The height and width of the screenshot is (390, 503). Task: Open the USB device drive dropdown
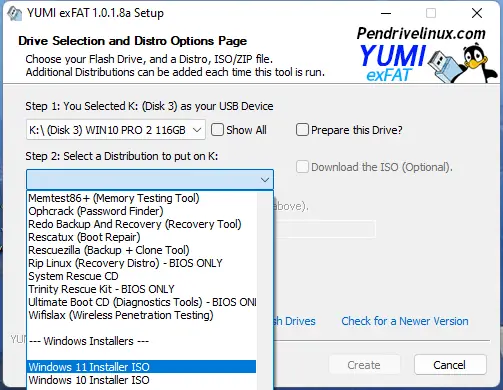[116, 130]
